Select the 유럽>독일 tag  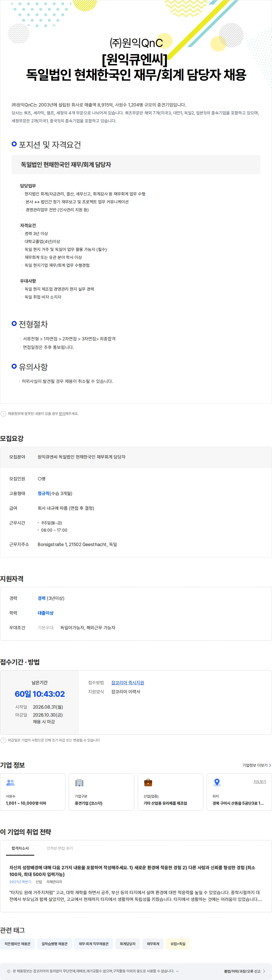pyautogui.click(x=178, y=944)
